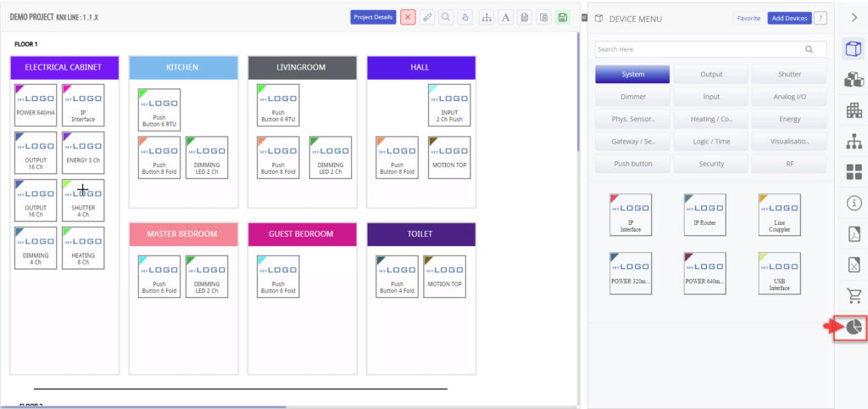Pick the IP Router device in menu
Screen dimensions: 868x409
click(x=704, y=215)
